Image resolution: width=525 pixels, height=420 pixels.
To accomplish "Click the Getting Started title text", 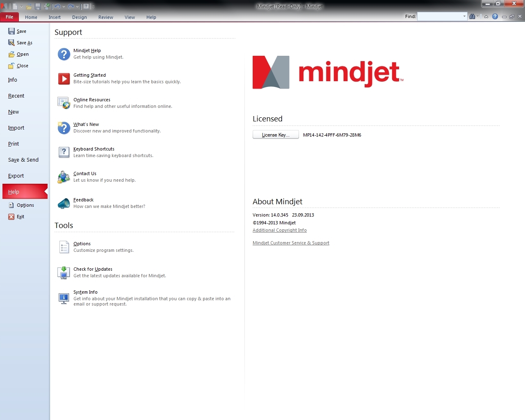I will [x=89, y=75].
